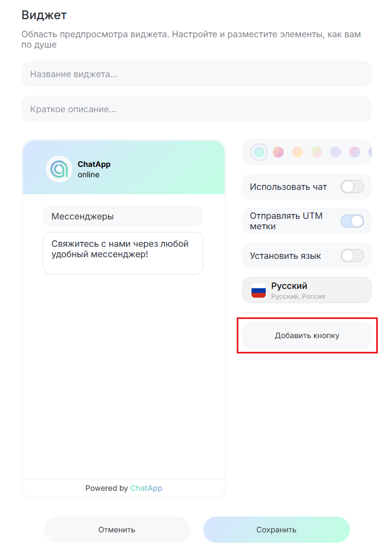This screenshot has height=557, width=392.
Task: Click into the 'Краткое описание' field
Action: coord(196,109)
